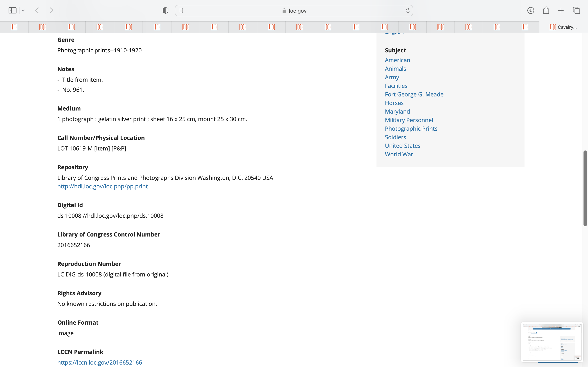
Task: Open the LCCN permalink lccn.loc.gov/2016652166
Action: tap(100, 362)
